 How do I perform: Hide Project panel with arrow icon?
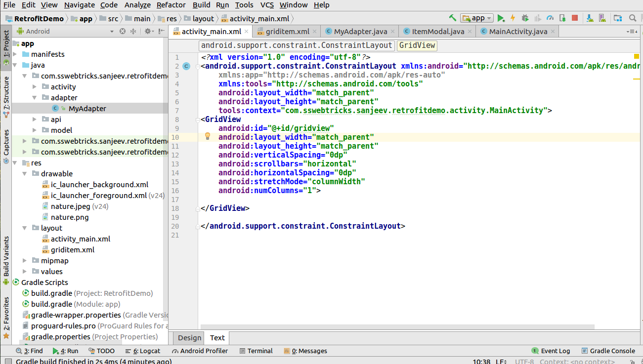(161, 31)
